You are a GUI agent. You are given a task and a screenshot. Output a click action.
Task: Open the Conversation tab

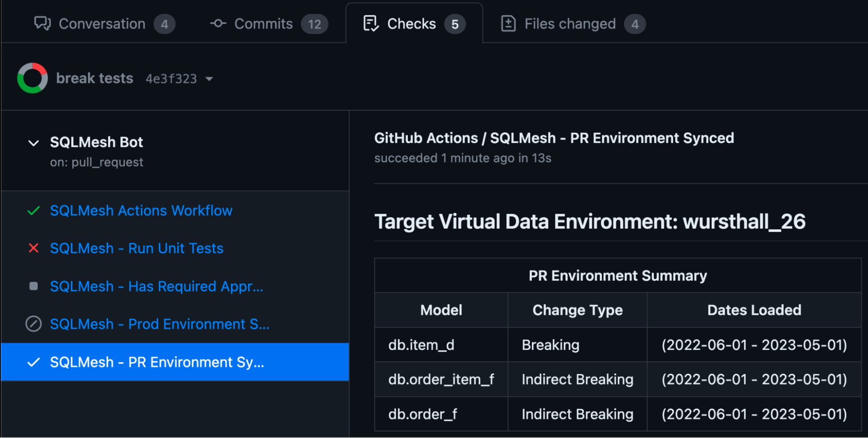(104, 24)
